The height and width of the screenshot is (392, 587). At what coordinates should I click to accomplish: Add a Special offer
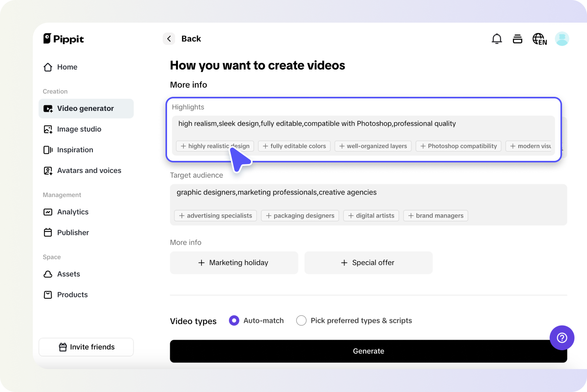click(x=368, y=263)
